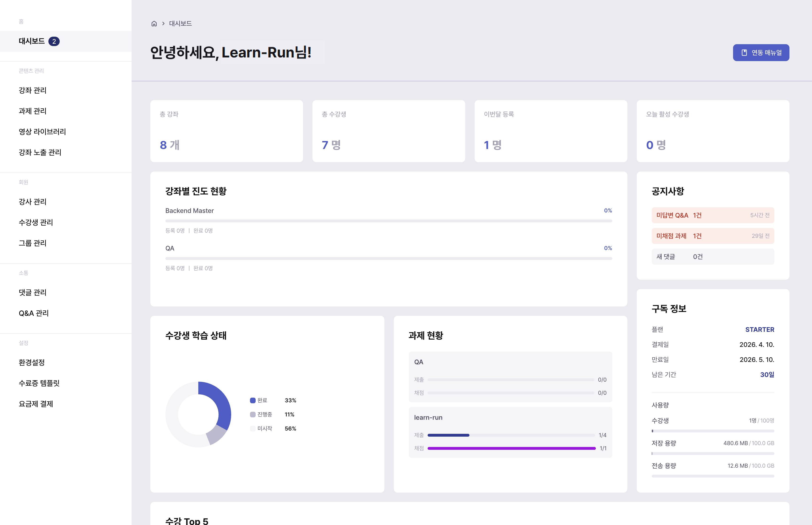
Task: Click the 만료일 2026. 5. 10. value
Action: click(x=757, y=360)
